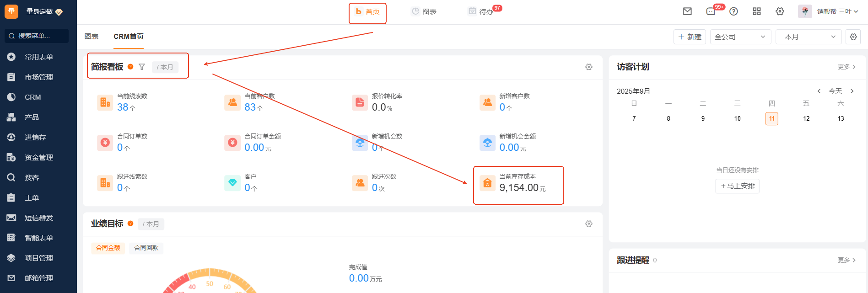Click the 当前客户数 card icon
The height and width of the screenshot is (293, 868).
pyautogui.click(x=232, y=102)
